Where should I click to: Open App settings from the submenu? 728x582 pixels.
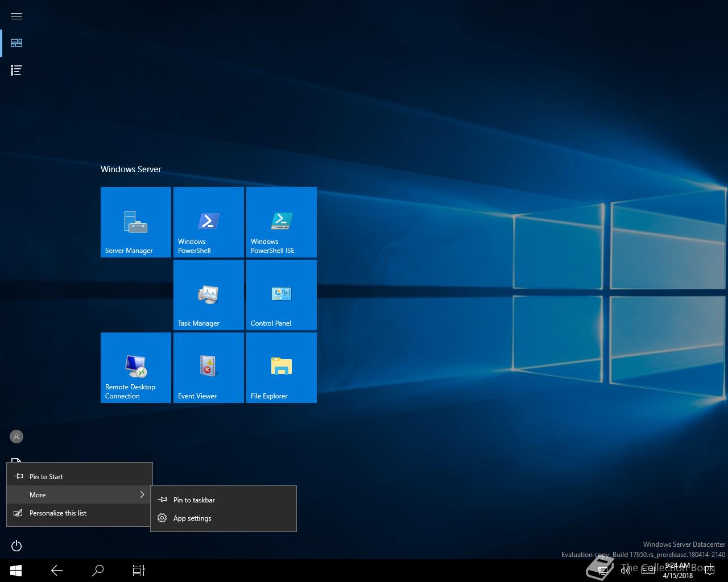[x=224, y=518]
